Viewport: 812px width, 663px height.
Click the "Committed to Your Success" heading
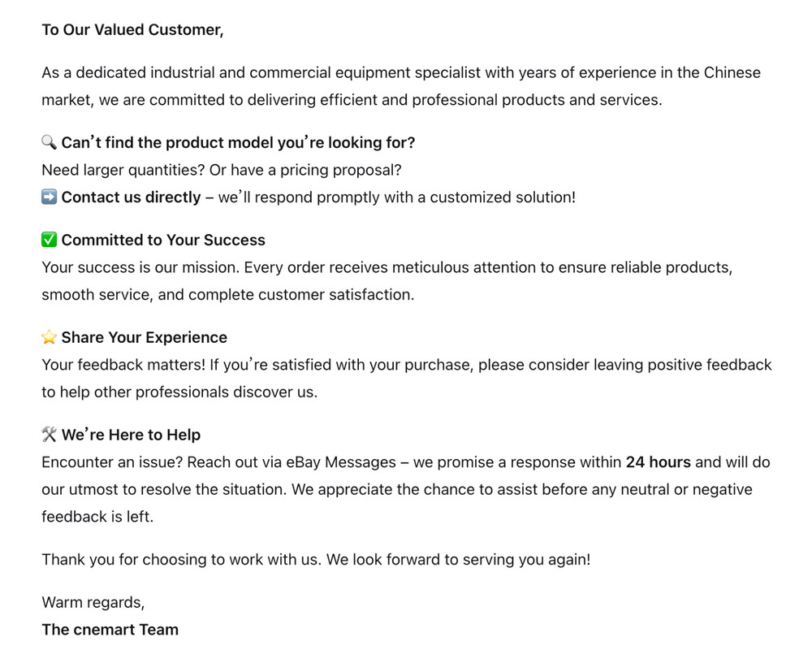coord(163,240)
